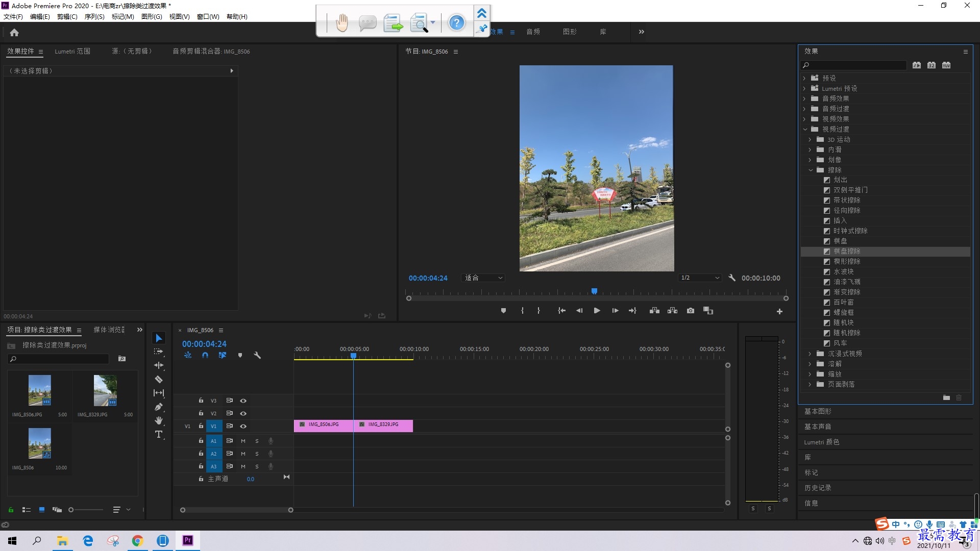Select the Type tool
Image resolution: width=980 pixels, height=551 pixels.
159,434
